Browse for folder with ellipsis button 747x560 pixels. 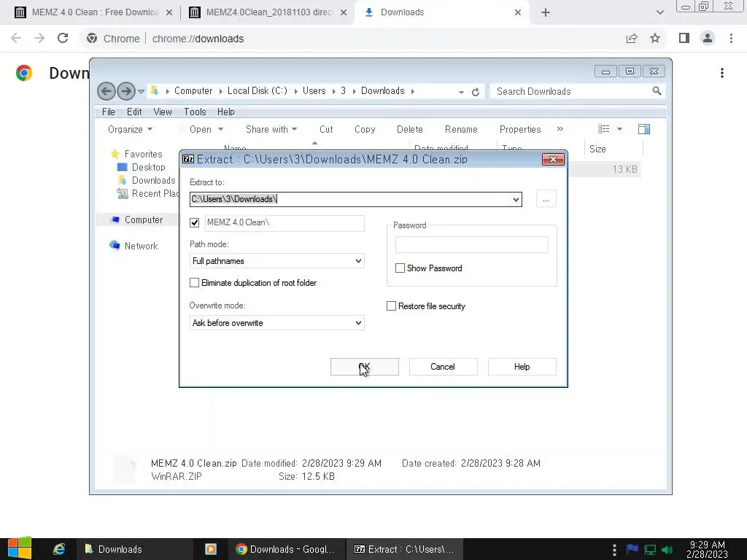[x=546, y=199]
